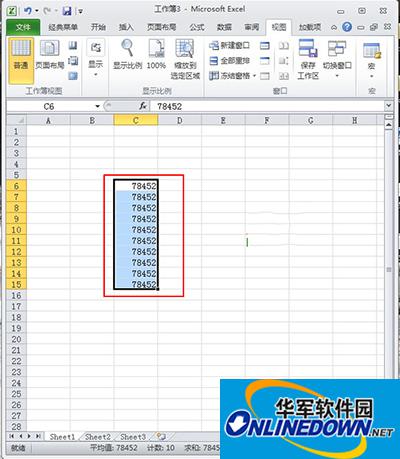Click the Unhide window icon
400x459 pixels.
click(265, 76)
